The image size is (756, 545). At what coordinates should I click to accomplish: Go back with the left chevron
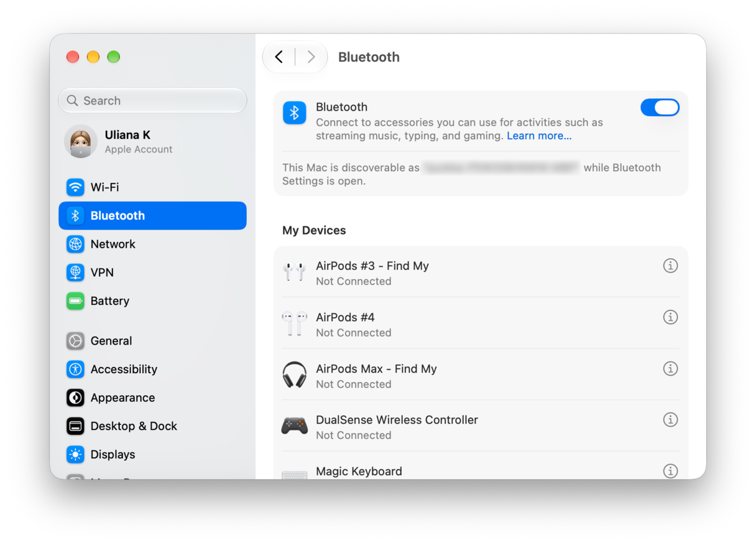click(x=279, y=57)
